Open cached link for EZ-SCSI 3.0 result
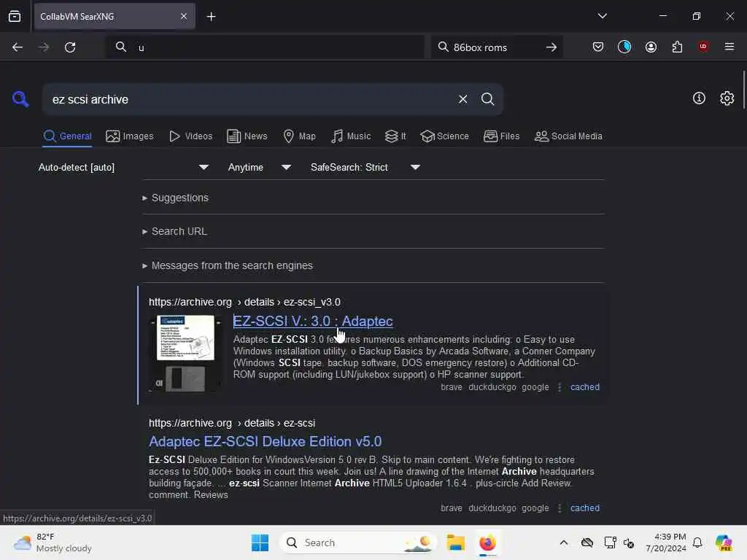Viewport: 747px width, 560px height. coord(584,387)
